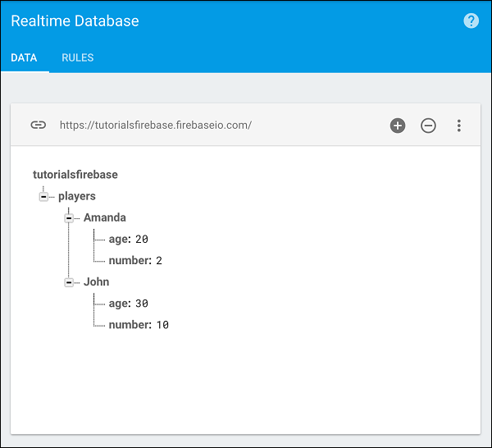Click the plus circle to expand all
The image size is (492, 448).
[x=398, y=126]
